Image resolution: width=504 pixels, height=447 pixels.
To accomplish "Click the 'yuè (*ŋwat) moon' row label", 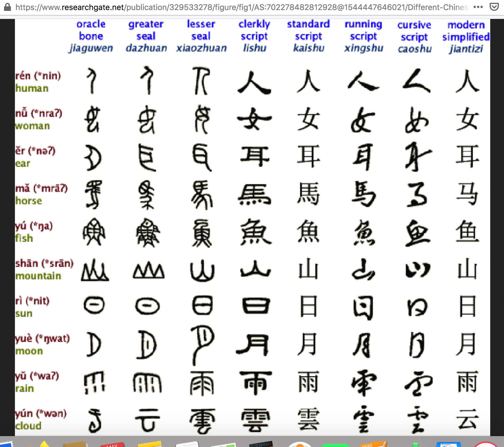I will click(42, 345).
